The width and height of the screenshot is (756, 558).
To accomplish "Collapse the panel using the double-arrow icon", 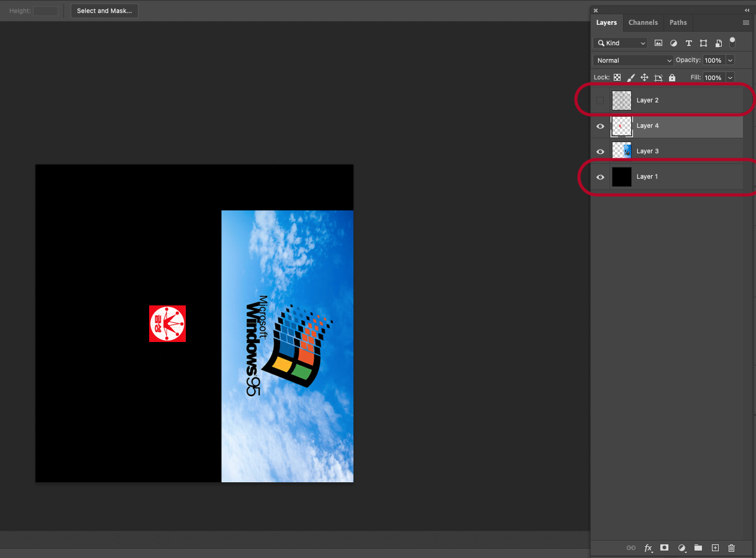I will (747, 10).
